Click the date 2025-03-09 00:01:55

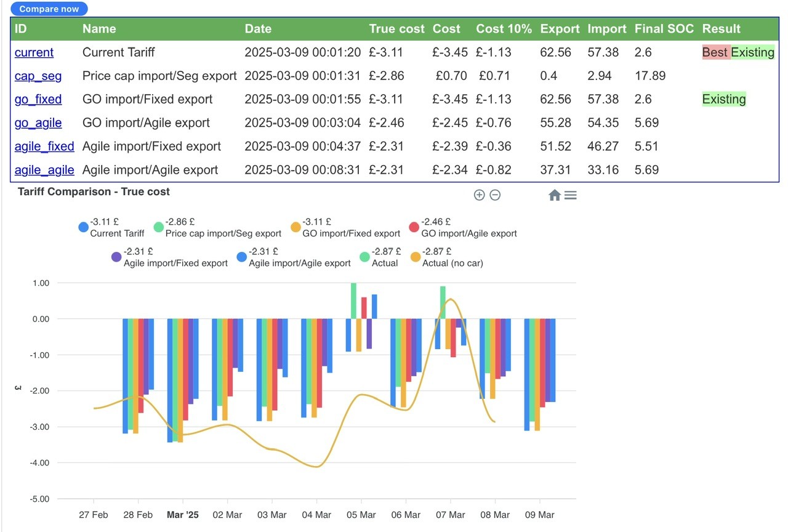303,99
